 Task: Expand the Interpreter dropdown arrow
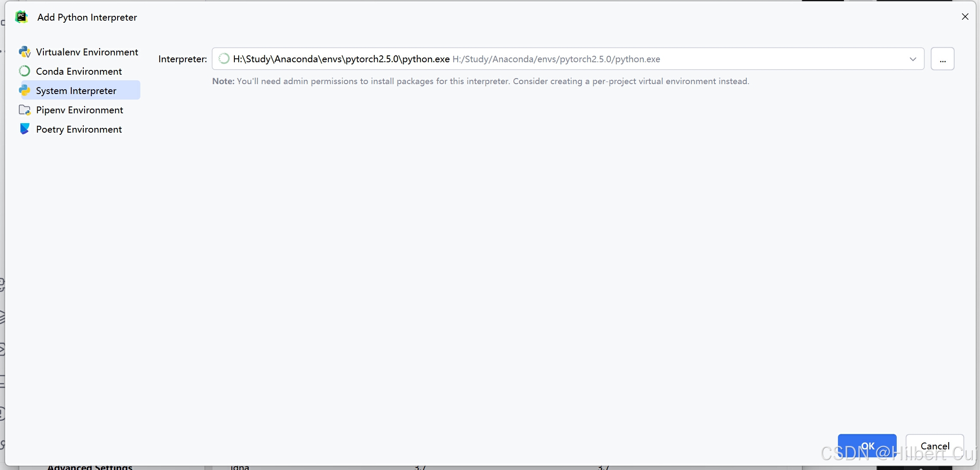point(913,59)
